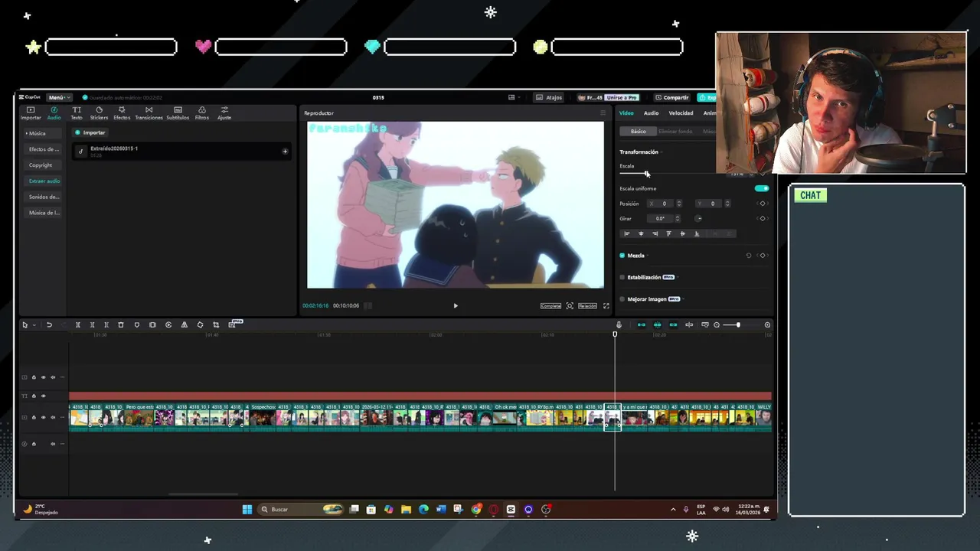Image resolution: width=980 pixels, height=551 pixels.
Task: Click the crop tool in timeline toolbar
Action: point(216,325)
